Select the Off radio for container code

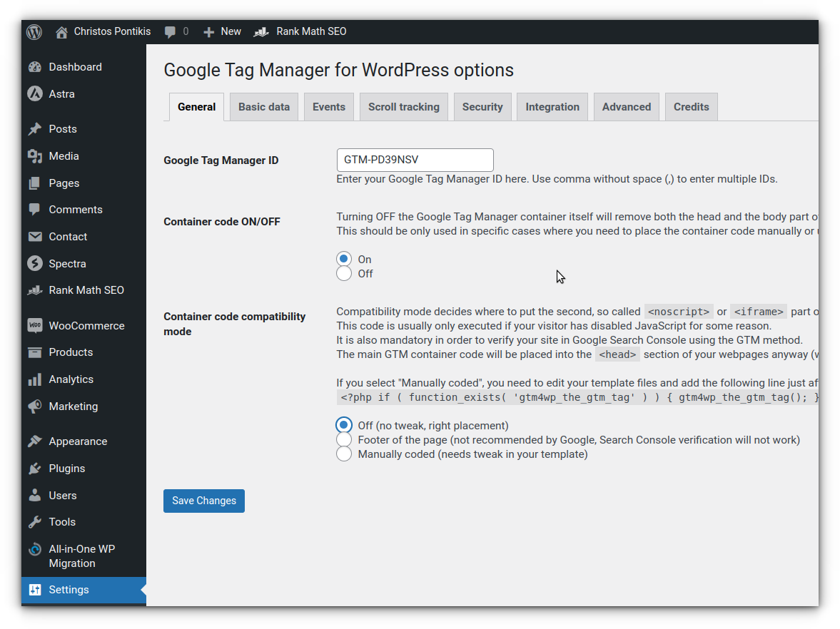coord(344,274)
